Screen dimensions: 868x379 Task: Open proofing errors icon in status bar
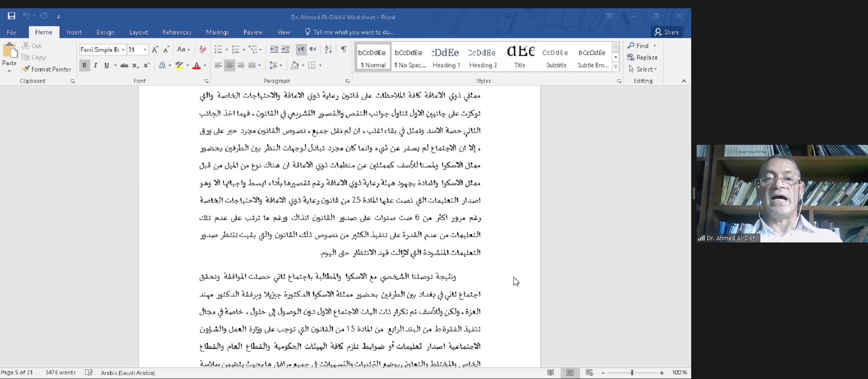[89, 373]
